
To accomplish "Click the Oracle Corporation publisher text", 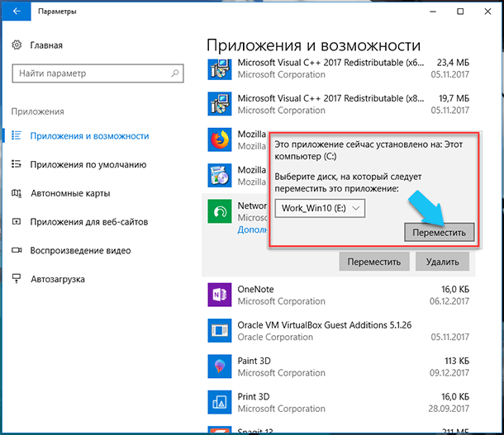I will (275, 337).
